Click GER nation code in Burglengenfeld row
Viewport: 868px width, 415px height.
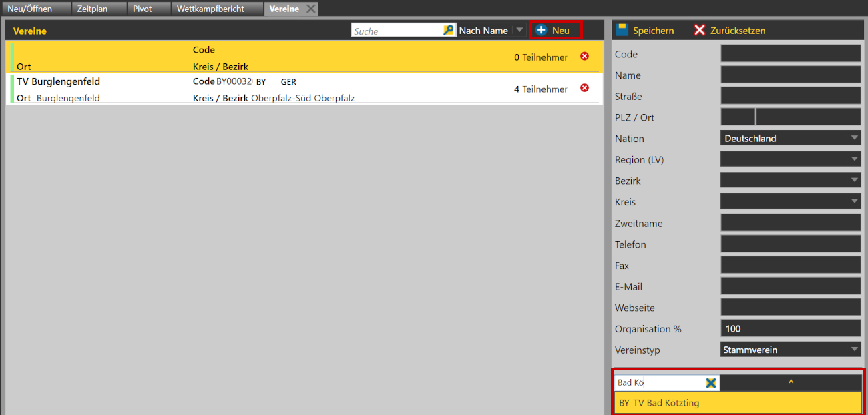point(288,82)
